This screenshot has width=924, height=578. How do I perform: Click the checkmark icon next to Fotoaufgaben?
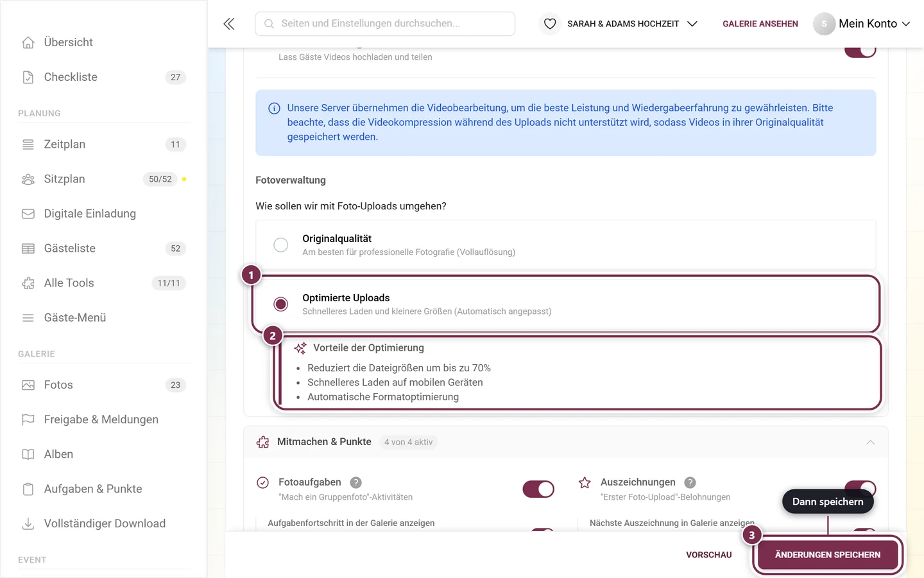262,482
